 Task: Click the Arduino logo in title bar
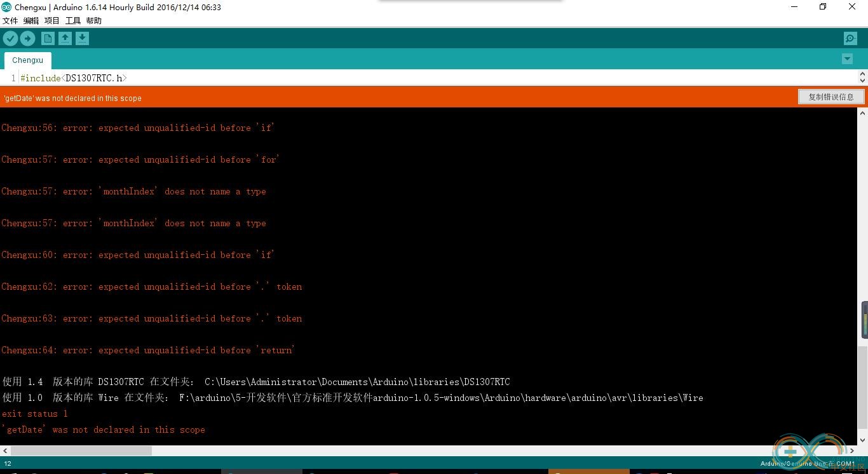coord(6,7)
